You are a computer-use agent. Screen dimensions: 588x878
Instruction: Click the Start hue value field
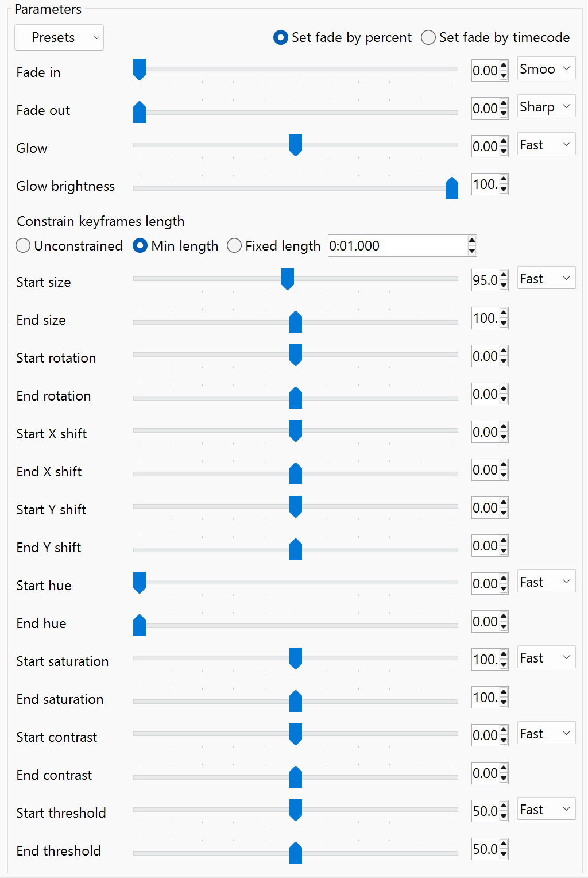486,584
